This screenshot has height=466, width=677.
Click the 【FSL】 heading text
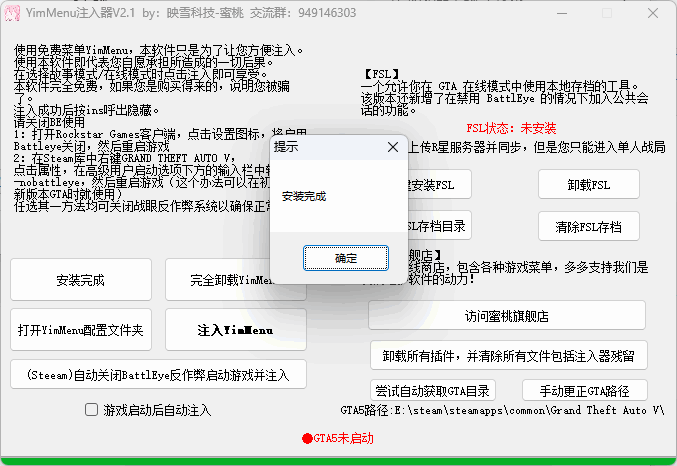tap(381, 74)
